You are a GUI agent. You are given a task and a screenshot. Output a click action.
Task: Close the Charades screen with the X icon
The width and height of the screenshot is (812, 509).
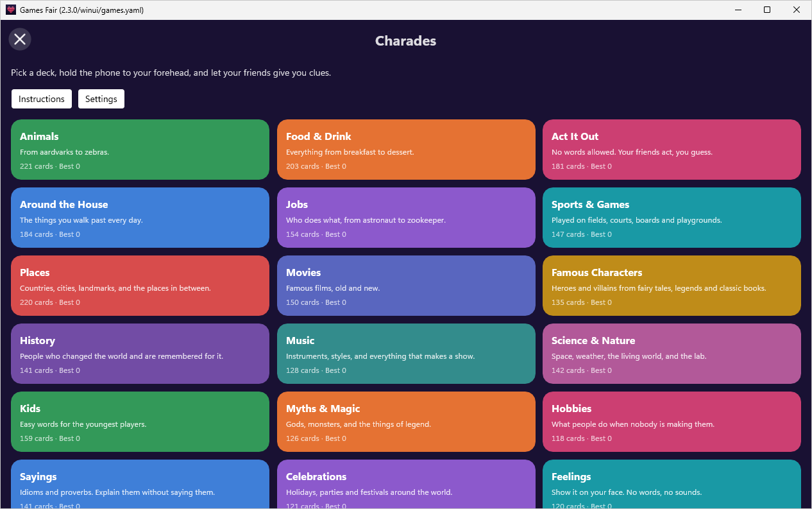[20, 39]
